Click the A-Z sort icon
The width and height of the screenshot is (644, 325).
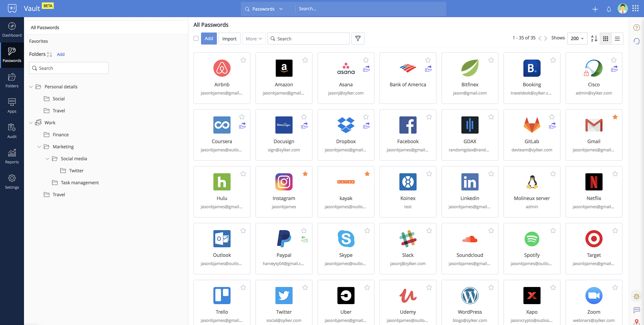[x=594, y=38]
